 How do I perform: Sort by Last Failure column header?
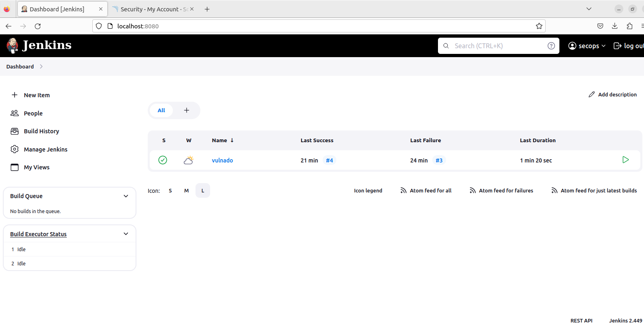coord(425,141)
